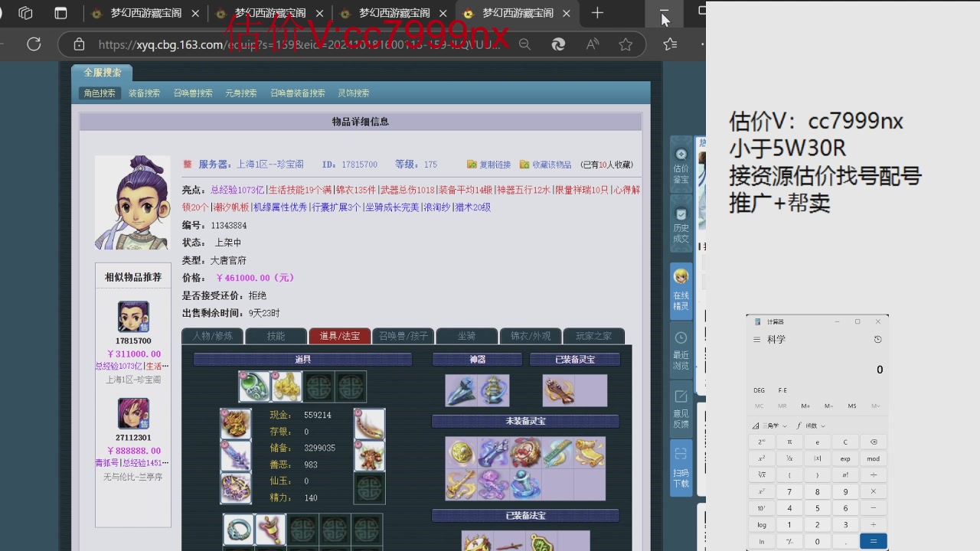The image size is (980, 551).
Task: Select the first 道具 inventory item icon
Action: tap(253, 386)
